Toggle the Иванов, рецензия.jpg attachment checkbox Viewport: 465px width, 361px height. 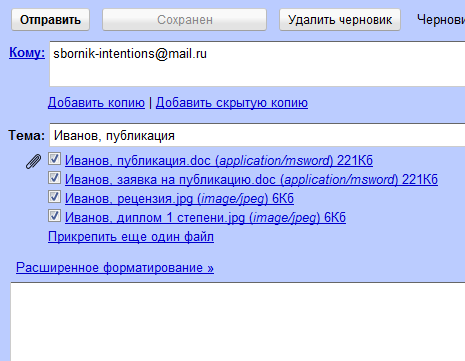(x=54, y=197)
